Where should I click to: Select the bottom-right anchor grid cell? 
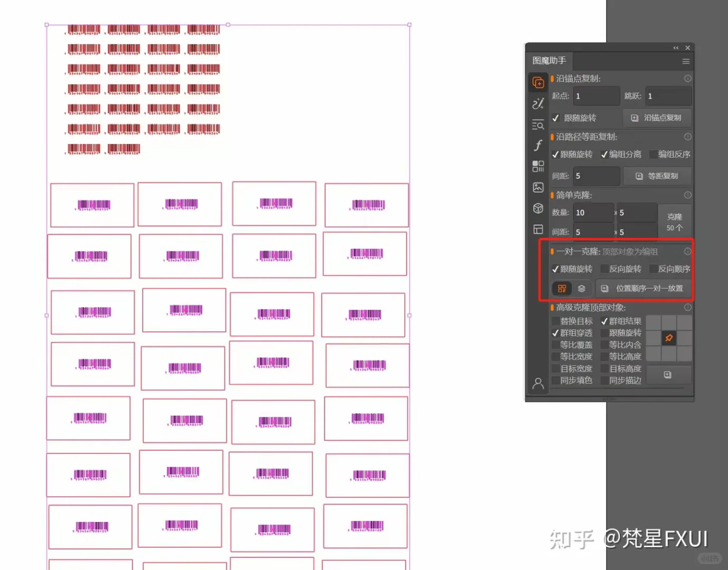(x=684, y=353)
